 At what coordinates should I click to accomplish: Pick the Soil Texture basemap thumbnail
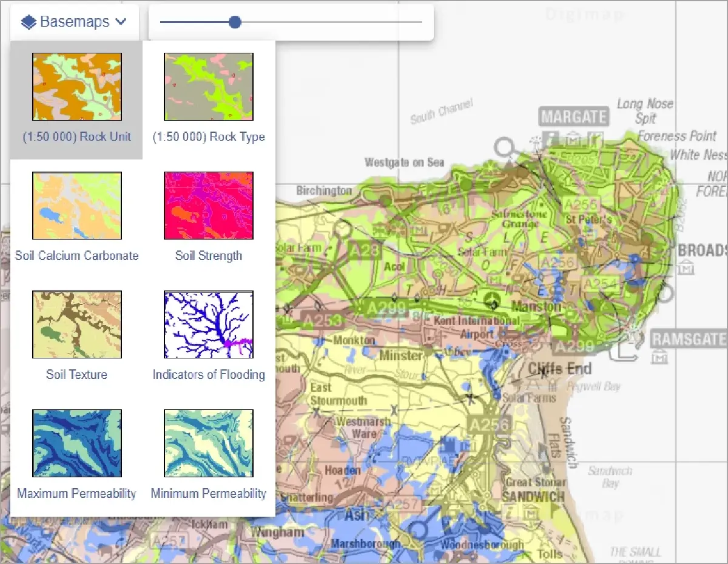[76, 324]
